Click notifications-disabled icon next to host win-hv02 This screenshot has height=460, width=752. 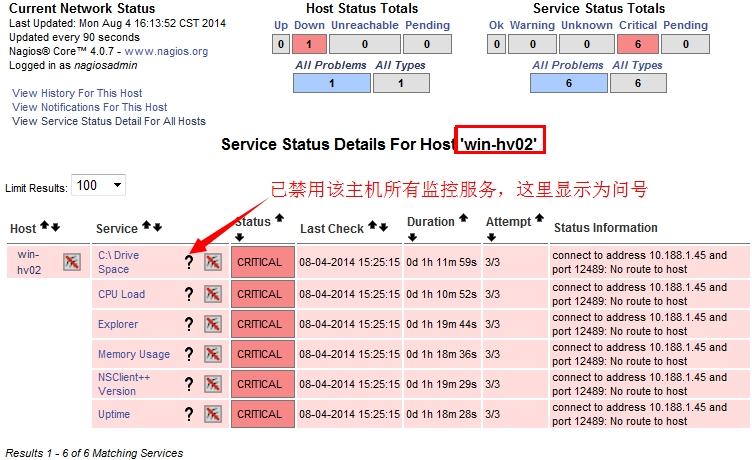pos(72,262)
